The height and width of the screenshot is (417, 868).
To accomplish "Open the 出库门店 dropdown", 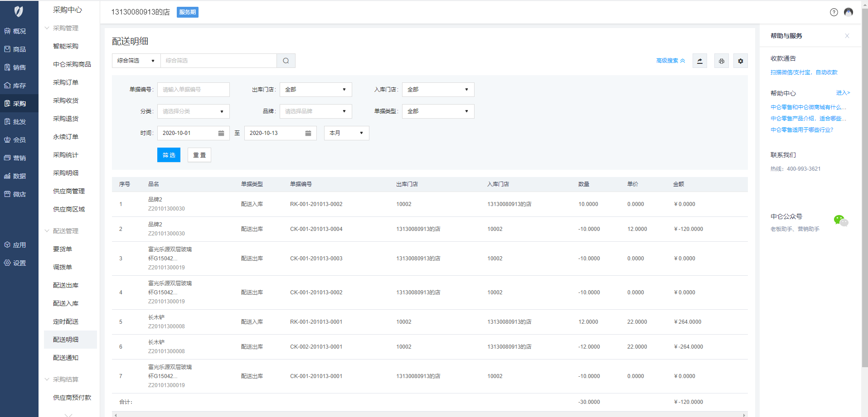I will pyautogui.click(x=315, y=90).
